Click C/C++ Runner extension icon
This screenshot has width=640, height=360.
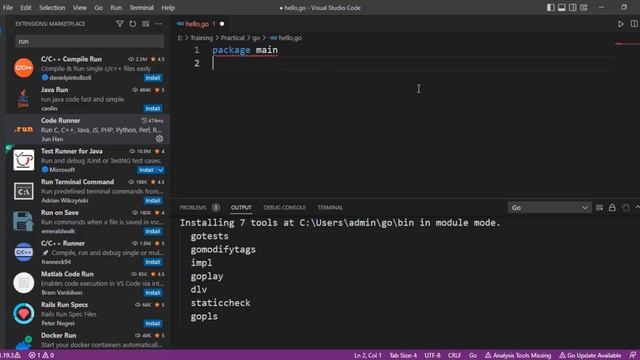pos(24,252)
